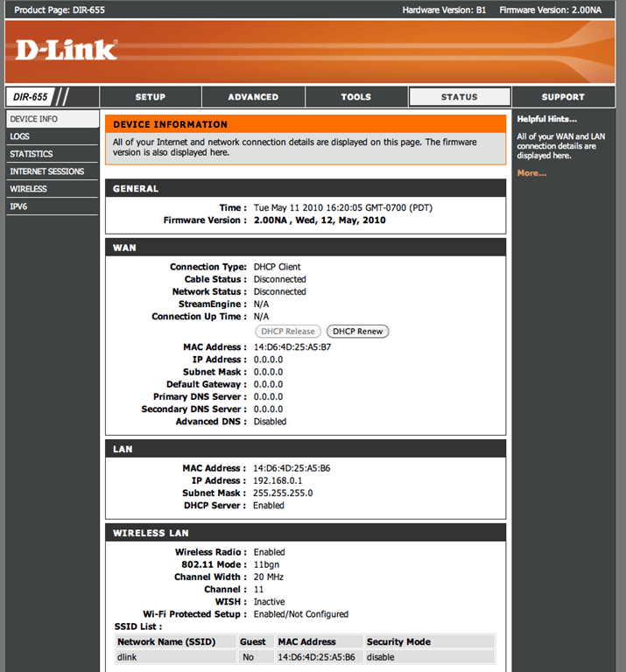Image resolution: width=626 pixels, height=672 pixels.
Task: Follow the More... helpful hints link
Action: pyautogui.click(x=531, y=173)
